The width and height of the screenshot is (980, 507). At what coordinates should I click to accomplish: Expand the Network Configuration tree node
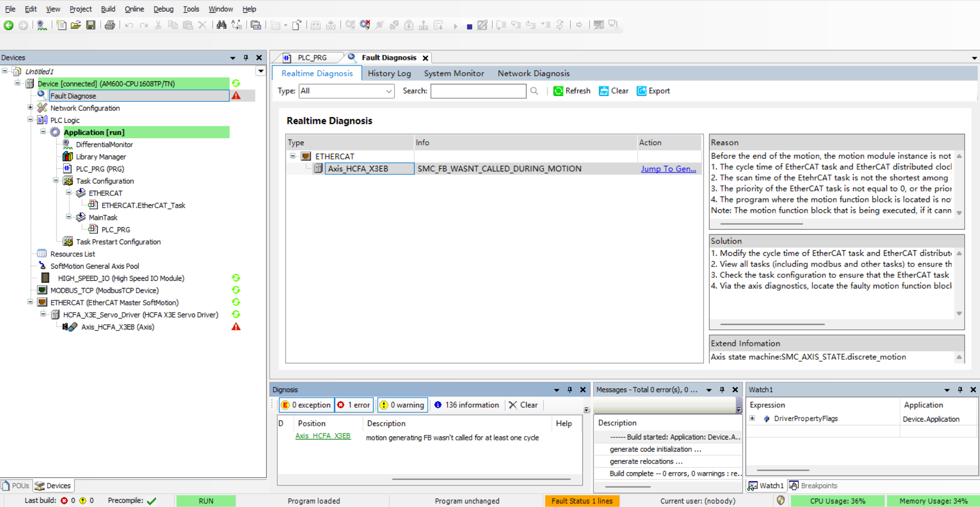[x=30, y=108]
